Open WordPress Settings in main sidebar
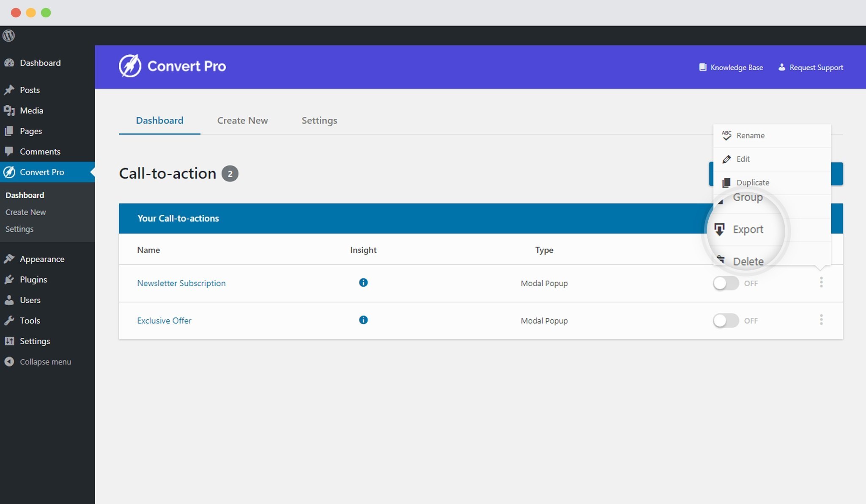 (35, 341)
